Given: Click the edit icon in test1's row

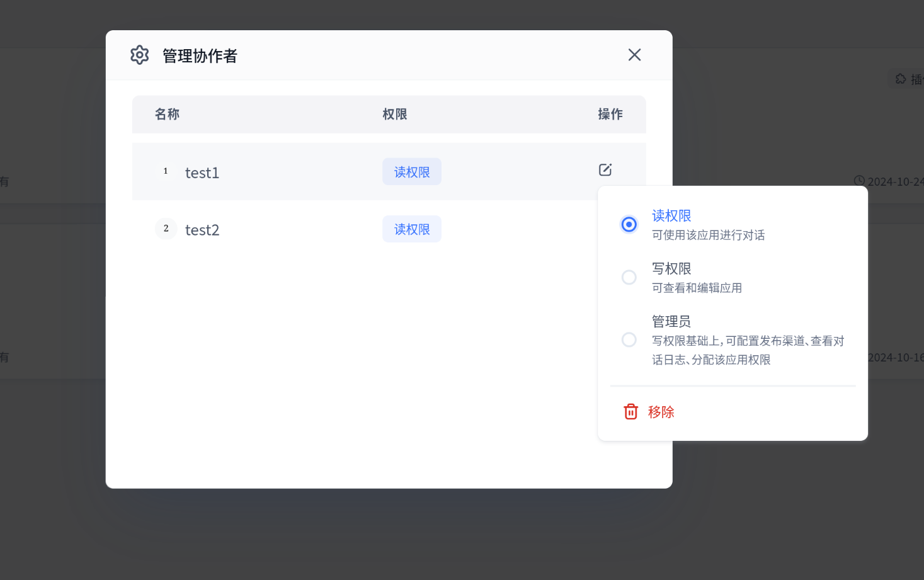Looking at the screenshot, I should 605,170.
